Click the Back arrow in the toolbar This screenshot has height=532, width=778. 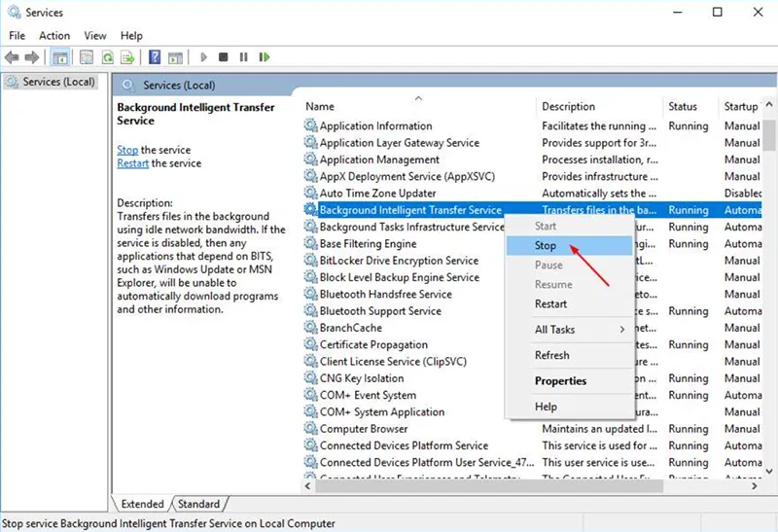point(13,57)
